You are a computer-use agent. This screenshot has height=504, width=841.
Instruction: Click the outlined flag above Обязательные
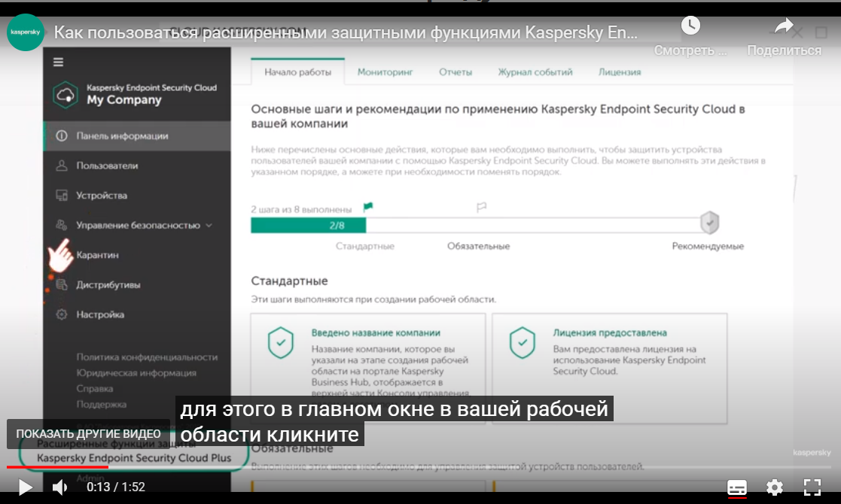(x=482, y=207)
